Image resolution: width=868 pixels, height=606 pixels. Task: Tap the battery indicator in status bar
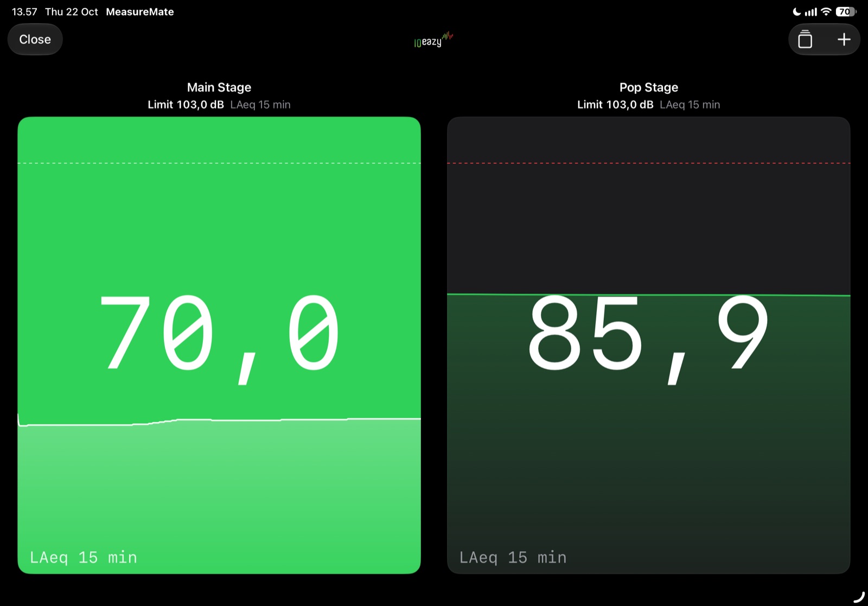click(x=846, y=11)
